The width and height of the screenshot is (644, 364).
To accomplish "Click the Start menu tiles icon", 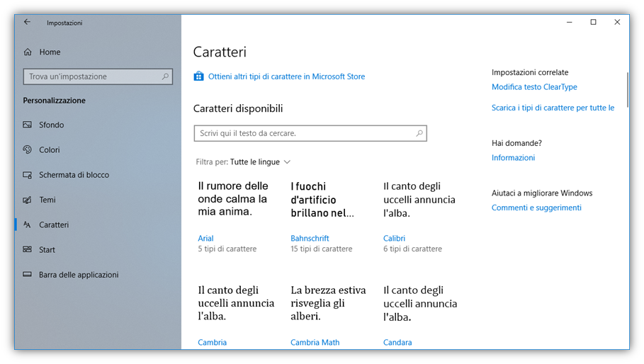I will [x=28, y=249].
